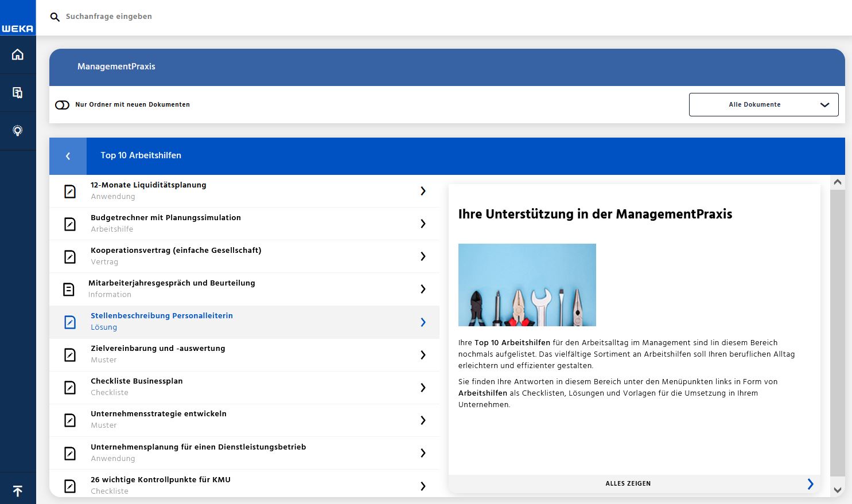The height and width of the screenshot is (504, 852).
Task: Go back using the Top 10 Arbeitshilfen arrow
Action: pos(68,156)
